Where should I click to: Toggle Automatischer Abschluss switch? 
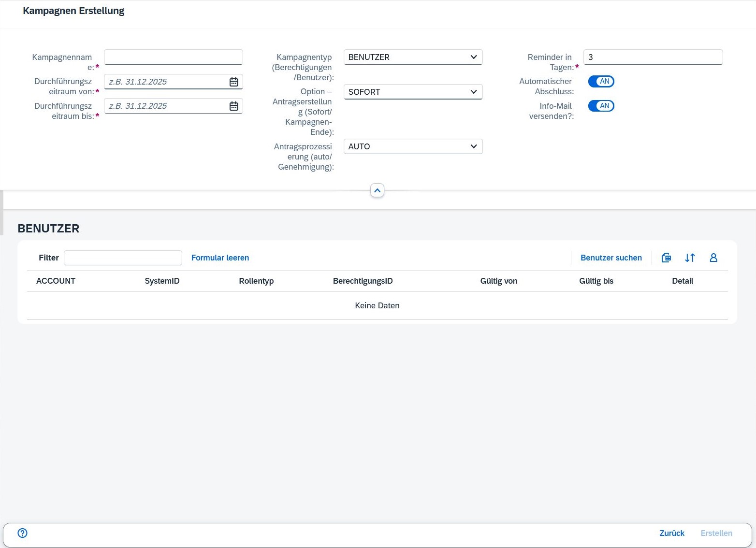point(601,82)
